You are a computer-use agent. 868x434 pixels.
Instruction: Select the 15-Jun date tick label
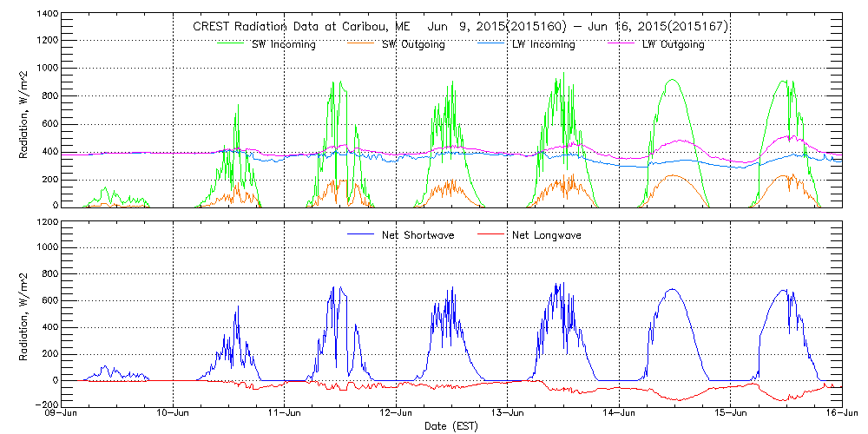730,414
